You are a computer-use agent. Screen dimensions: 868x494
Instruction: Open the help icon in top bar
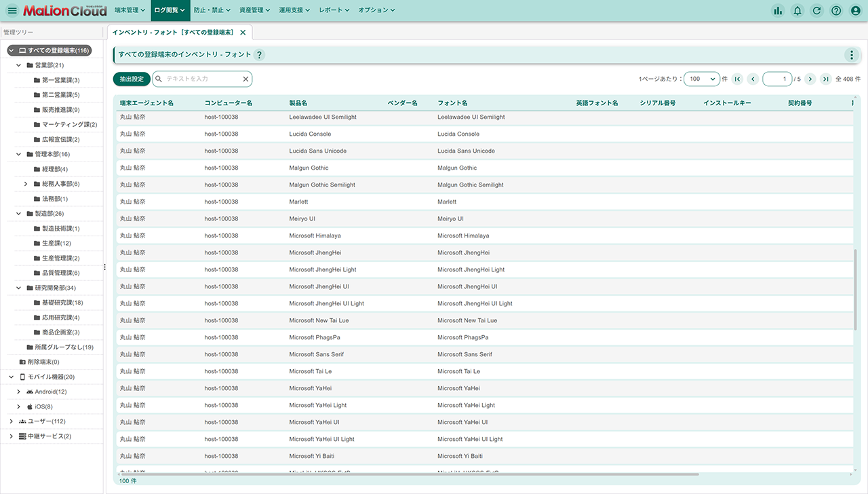tap(837, 11)
